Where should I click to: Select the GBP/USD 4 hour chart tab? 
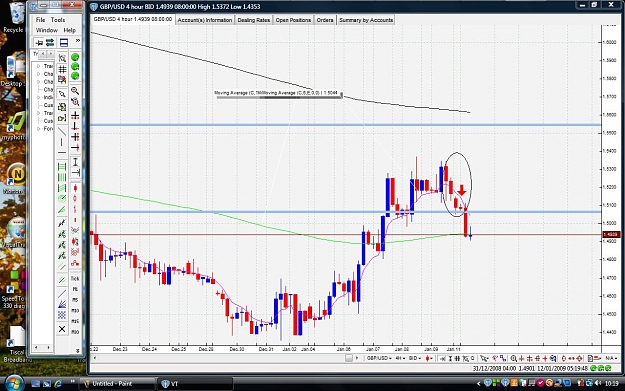(133, 19)
